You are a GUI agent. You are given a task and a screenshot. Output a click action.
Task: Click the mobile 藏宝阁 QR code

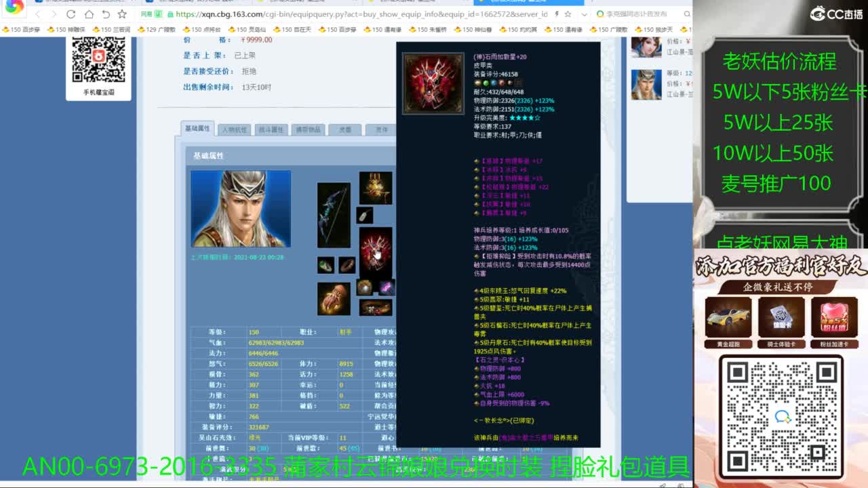[x=99, y=60]
